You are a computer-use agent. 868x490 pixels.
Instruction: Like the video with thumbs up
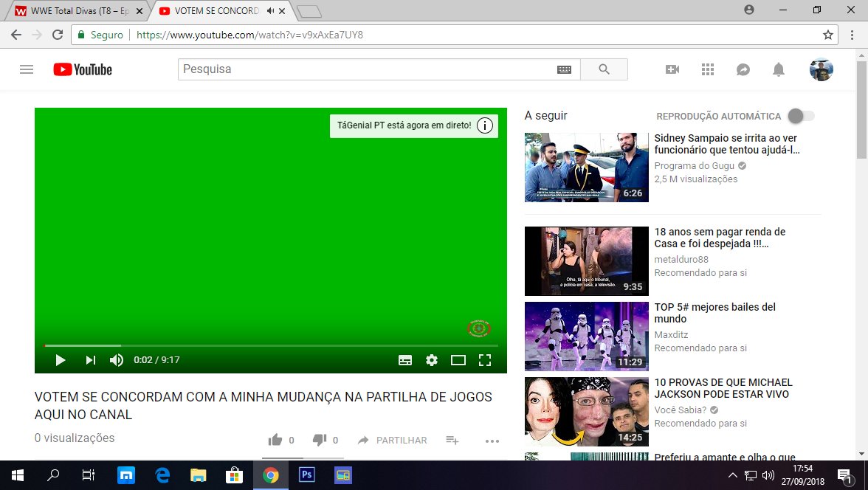(275, 440)
